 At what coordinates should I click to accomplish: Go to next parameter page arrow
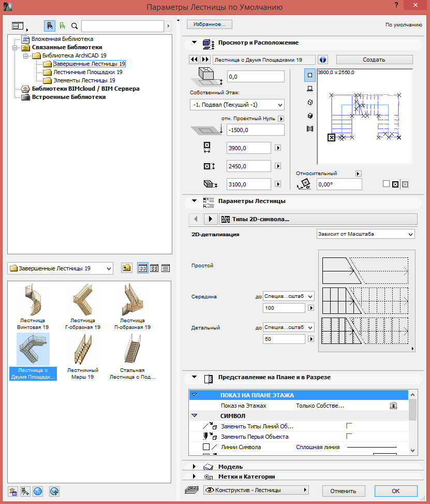coord(211,219)
